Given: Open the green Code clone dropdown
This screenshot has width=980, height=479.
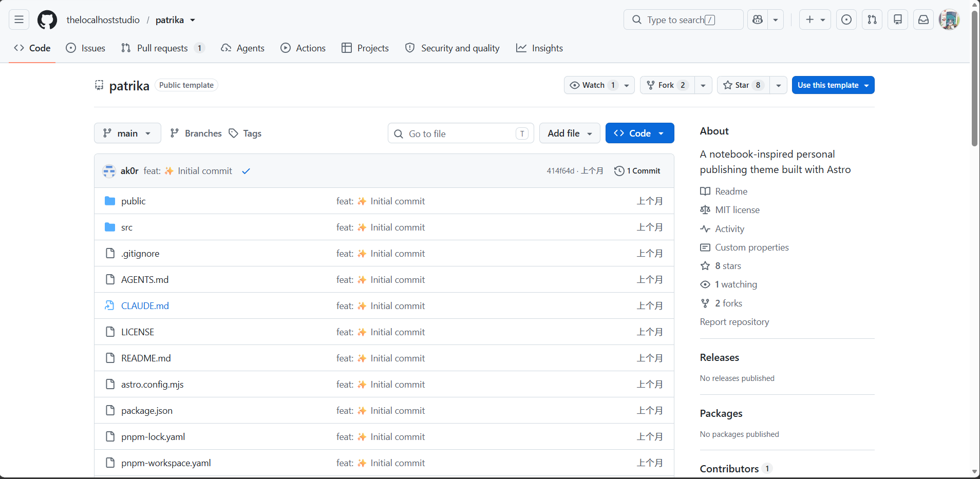Looking at the screenshot, I should pos(639,133).
